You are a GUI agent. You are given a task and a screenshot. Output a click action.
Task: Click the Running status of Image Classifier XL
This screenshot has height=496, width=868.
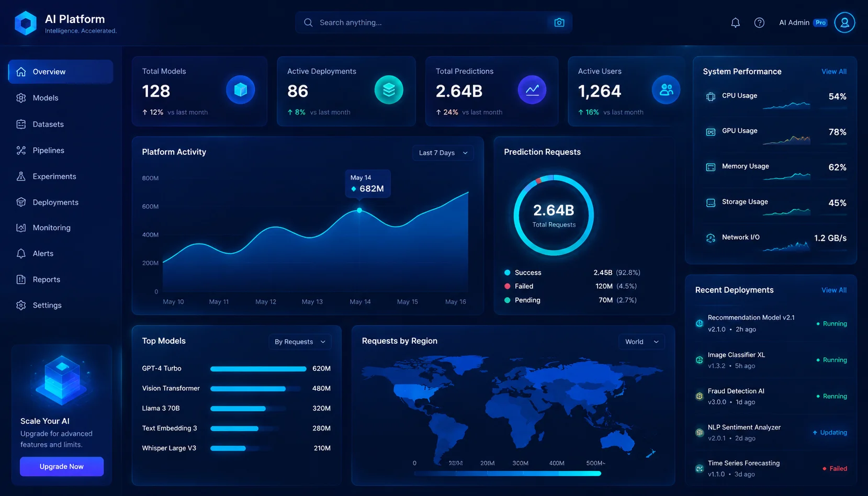831,360
